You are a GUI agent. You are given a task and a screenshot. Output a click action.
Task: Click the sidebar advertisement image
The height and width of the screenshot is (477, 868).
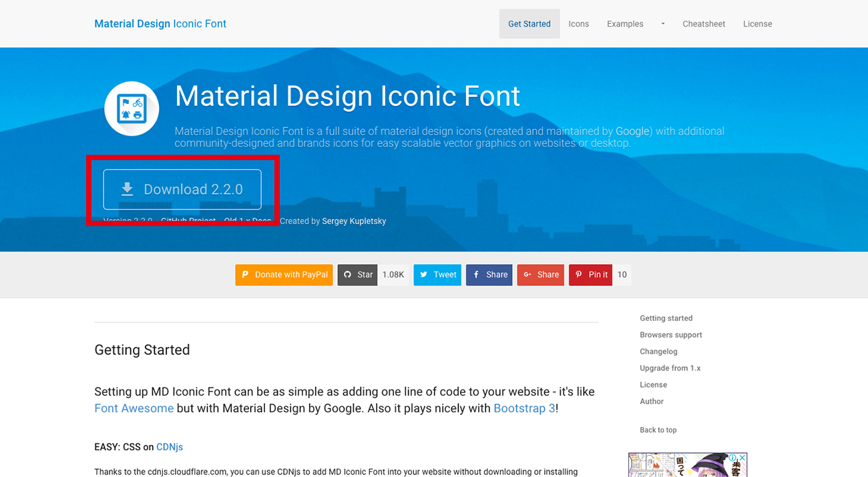click(688, 465)
